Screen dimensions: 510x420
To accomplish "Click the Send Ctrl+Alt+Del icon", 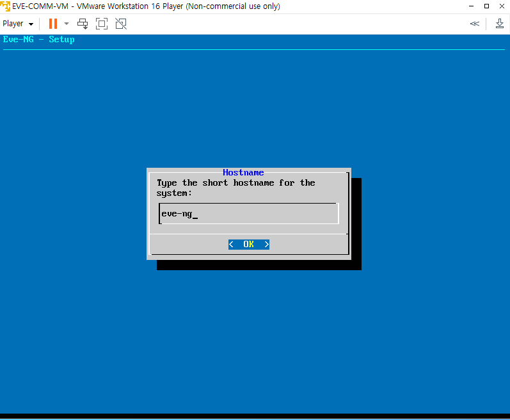I will coord(83,24).
